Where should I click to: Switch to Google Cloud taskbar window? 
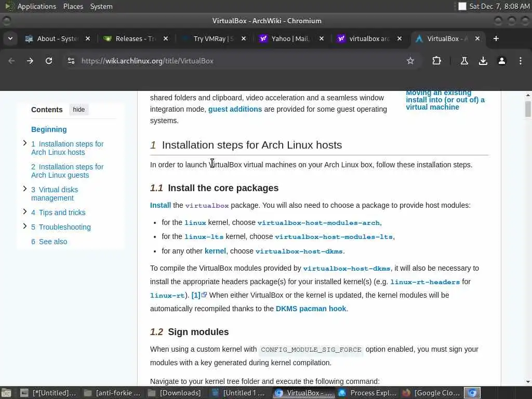pyautogui.click(x=431, y=393)
